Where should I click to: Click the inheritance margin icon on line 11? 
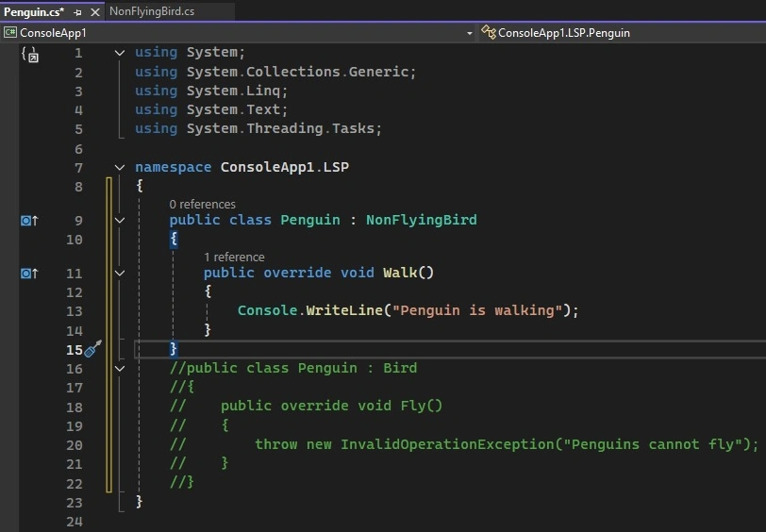pos(29,274)
